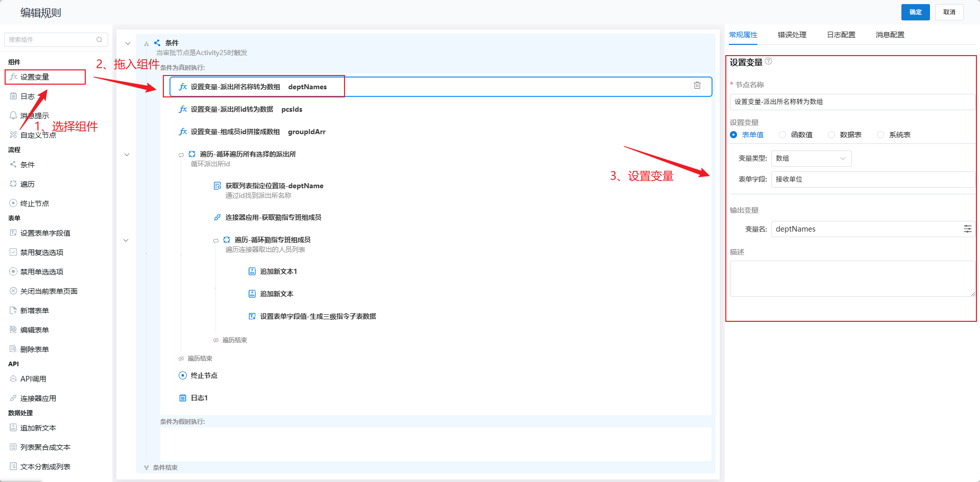
Task: Click the 确定 confirm button
Action: (915, 12)
